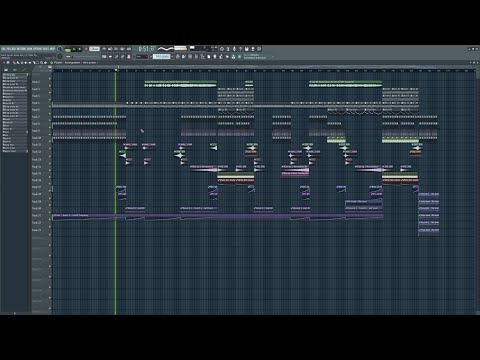Adjust the master pitch knob
This screenshot has width=480, height=360.
click(x=60, y=56)
